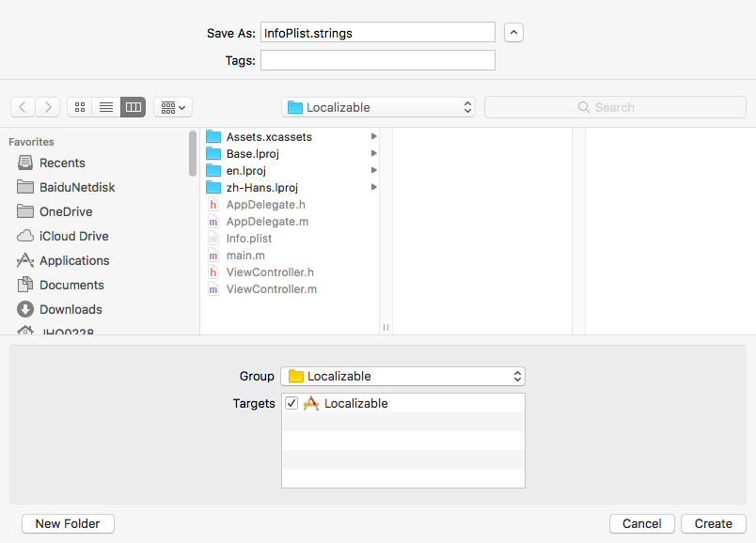
Task: Uncheck the Localizable target checkbox
Action: 291,403
